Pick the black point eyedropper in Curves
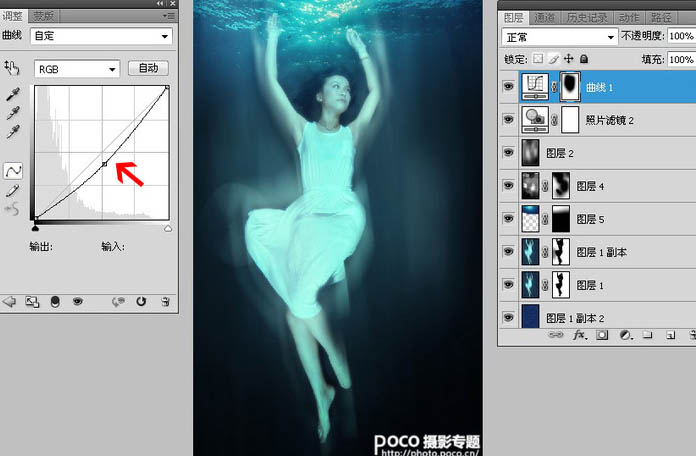The width and height of the screenshot is (696, 456). [13, 94]
